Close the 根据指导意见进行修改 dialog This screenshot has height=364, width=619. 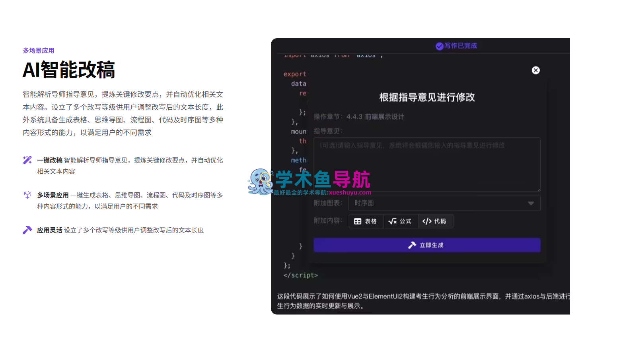click(x=535, y=70)
